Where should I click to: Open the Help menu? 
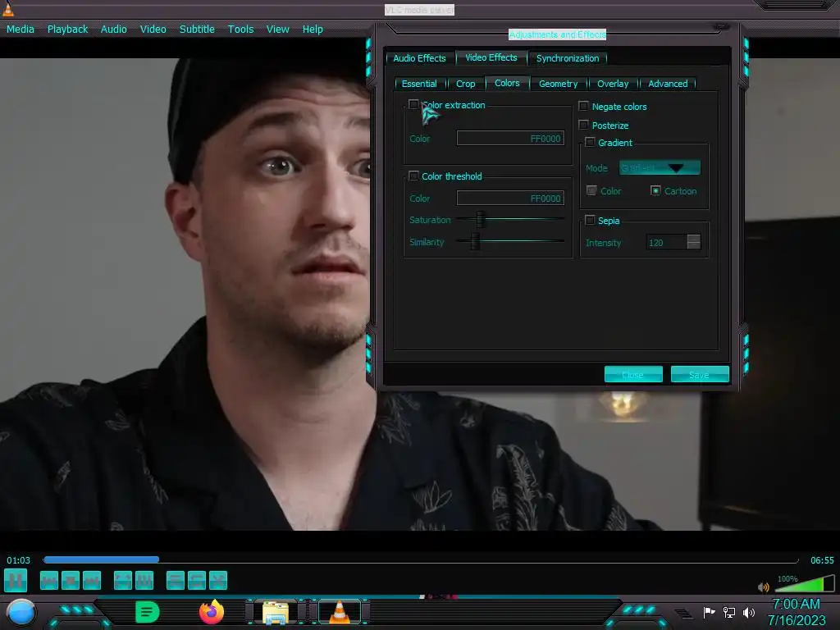tap(313, 29)
